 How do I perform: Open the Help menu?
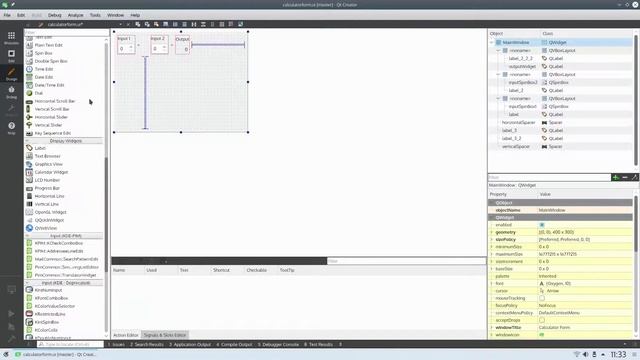[x=135, y=15]
